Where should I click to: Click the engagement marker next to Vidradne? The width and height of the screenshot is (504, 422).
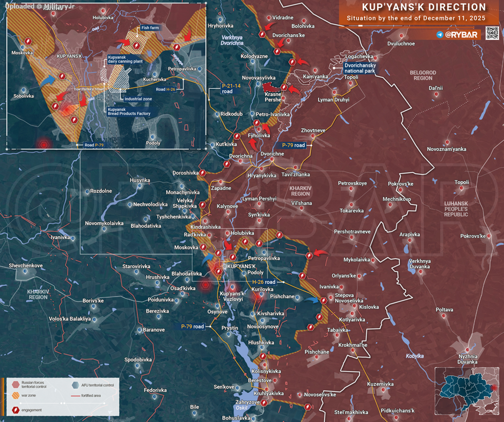262,34
